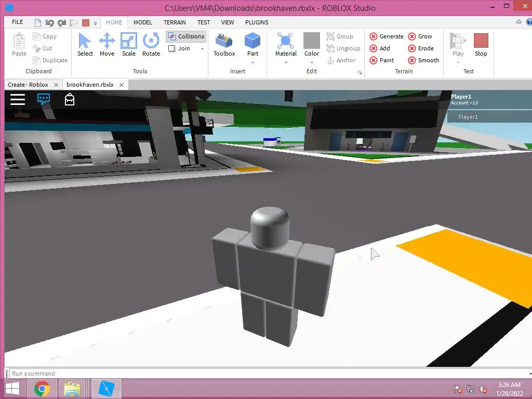Screen dimensions: 532x399
Task: Click terrain Paint button
Action: (x=382, y=60)
